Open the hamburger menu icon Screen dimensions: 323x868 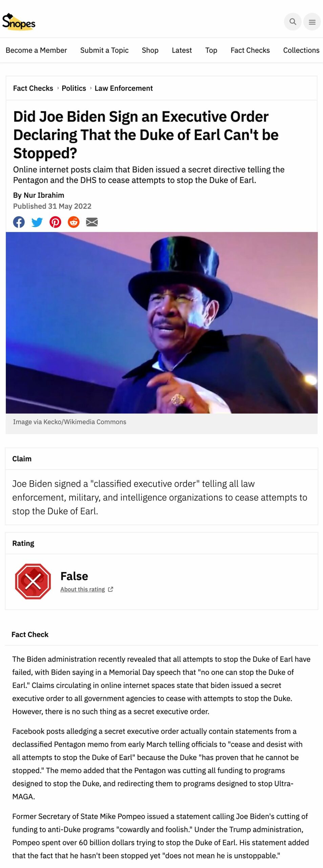(312, 22)
